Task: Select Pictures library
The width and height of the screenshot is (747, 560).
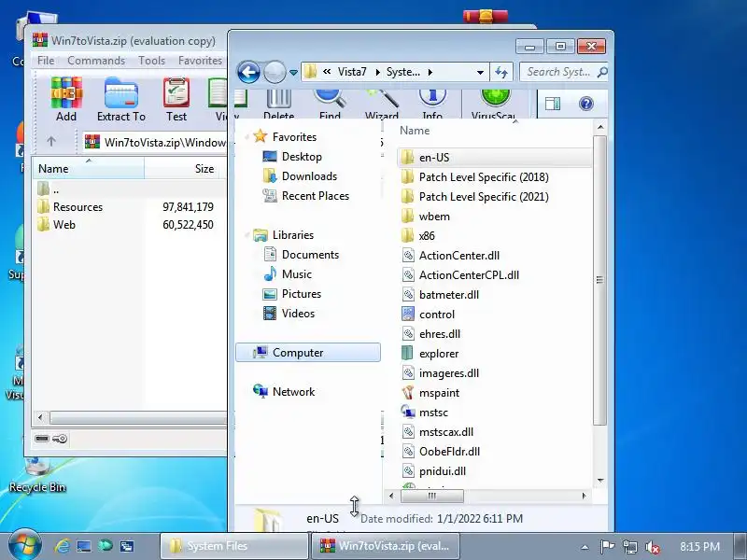Action: click(301, 294)
